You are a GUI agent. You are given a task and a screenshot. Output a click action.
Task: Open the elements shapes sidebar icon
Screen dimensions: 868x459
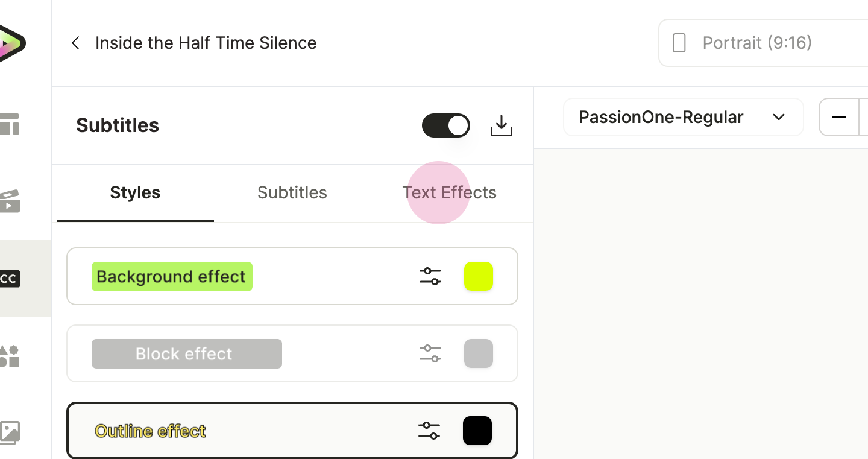[10, 356]
